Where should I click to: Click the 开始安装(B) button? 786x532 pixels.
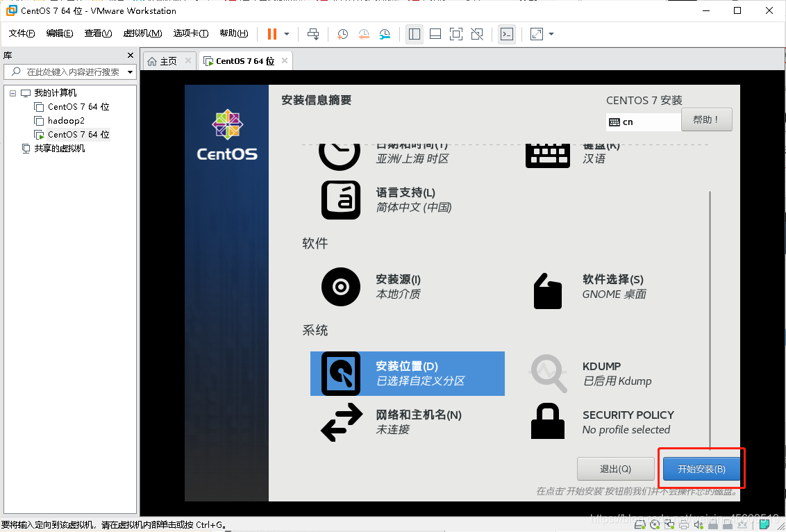pyautogui.click(x=701, y=469)
